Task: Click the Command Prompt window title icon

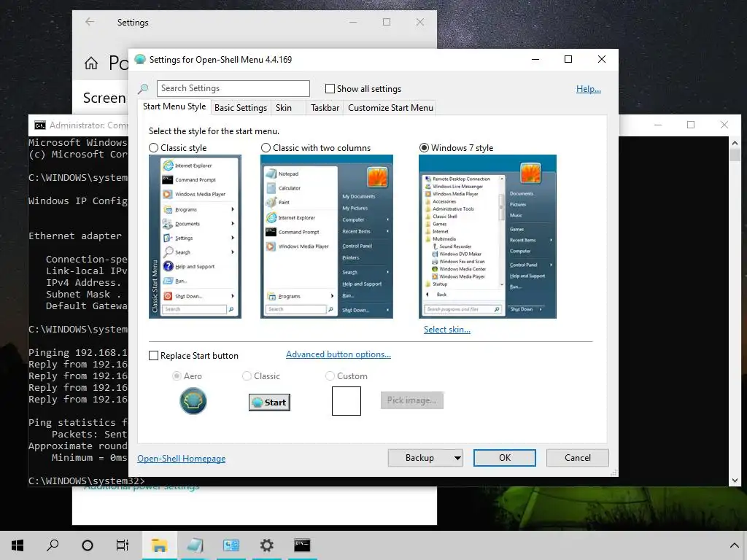Action: point(40,125)
